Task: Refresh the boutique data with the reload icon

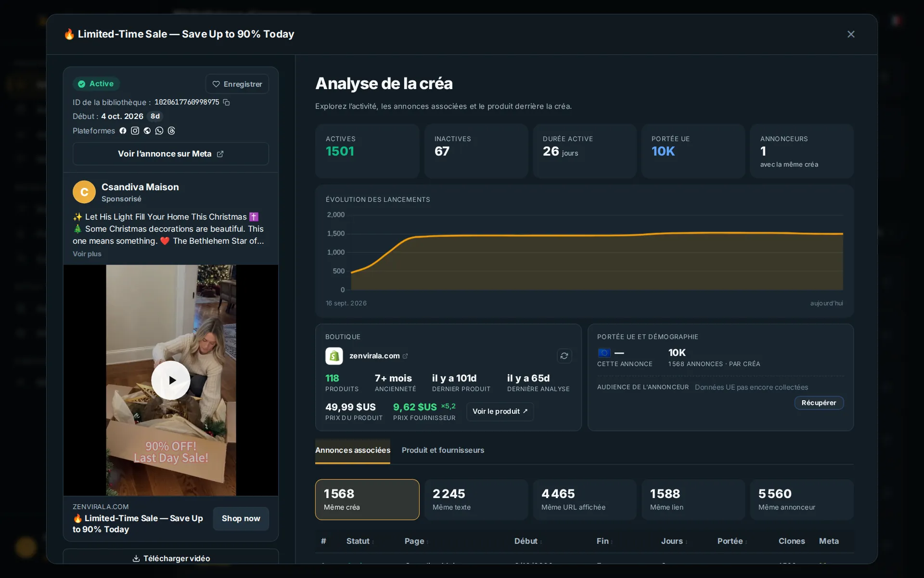Action: coord(564,356)
